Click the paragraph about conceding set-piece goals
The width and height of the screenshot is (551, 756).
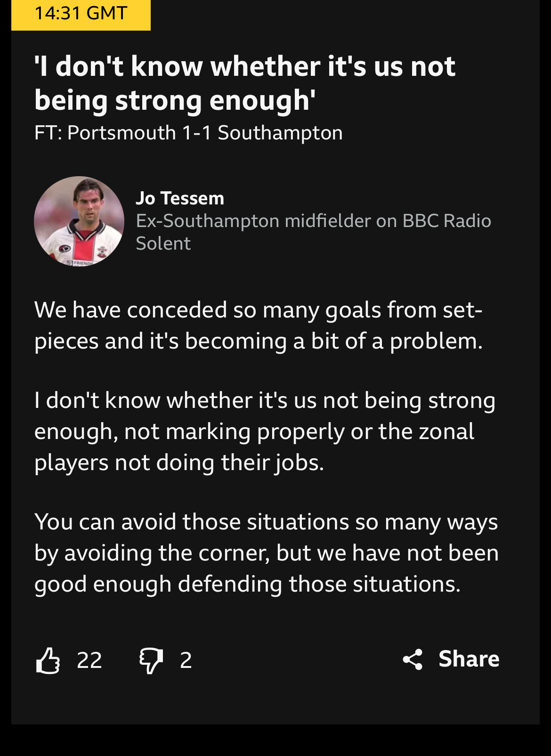point(259,325)
